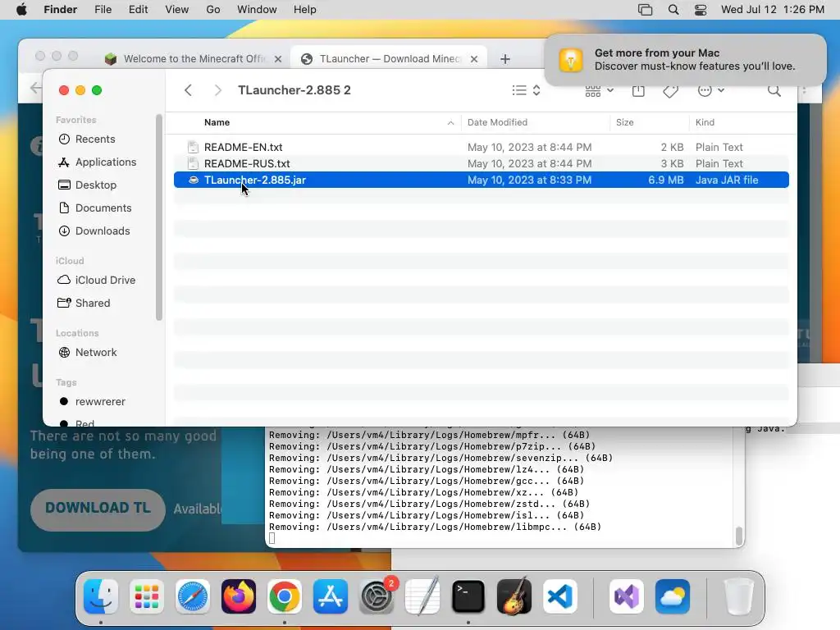Go forward in Finder window
The width and height of the screenshot is (840, 630).
coord(217,90)
